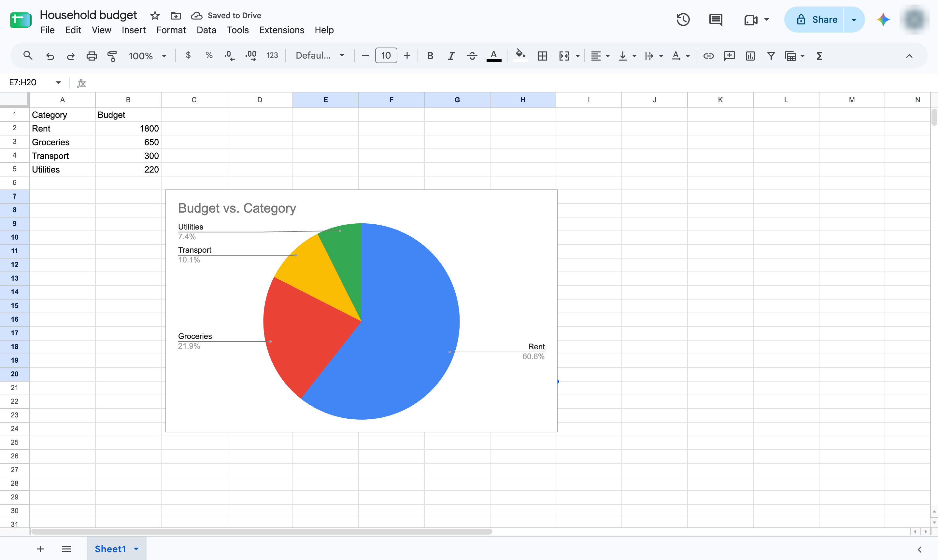Expand the Share options arrow
The image size is (938, 560).
(854, 20)
